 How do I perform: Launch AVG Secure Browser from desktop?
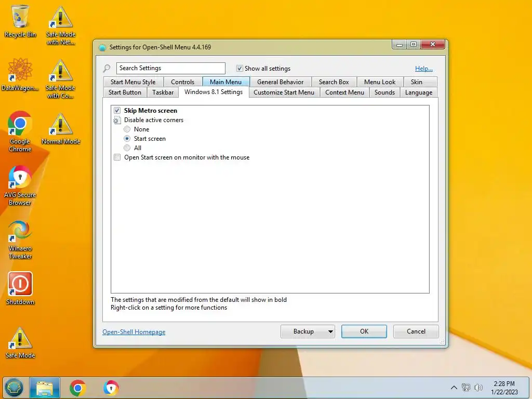tap(20, 185)
